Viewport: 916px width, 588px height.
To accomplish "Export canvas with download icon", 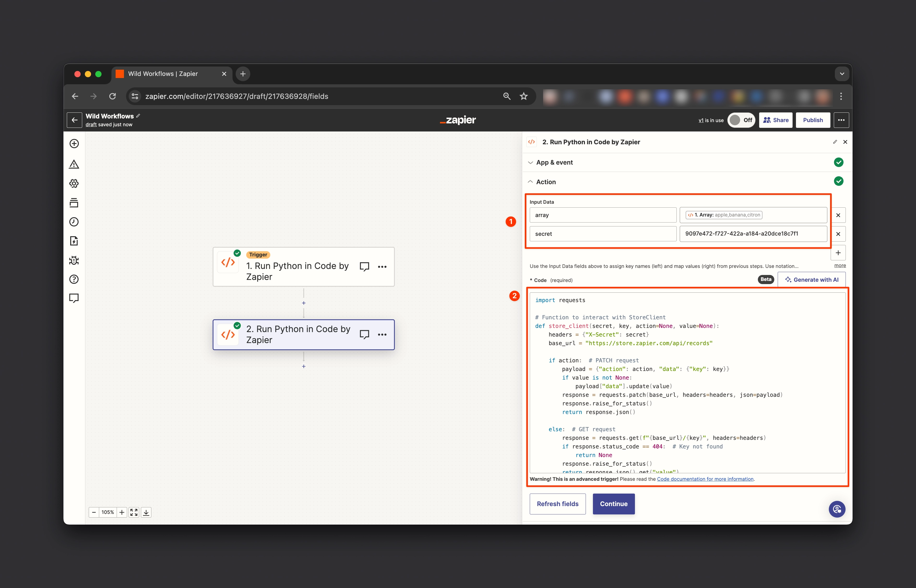I will pyautogui.click(x=146, y=512).
